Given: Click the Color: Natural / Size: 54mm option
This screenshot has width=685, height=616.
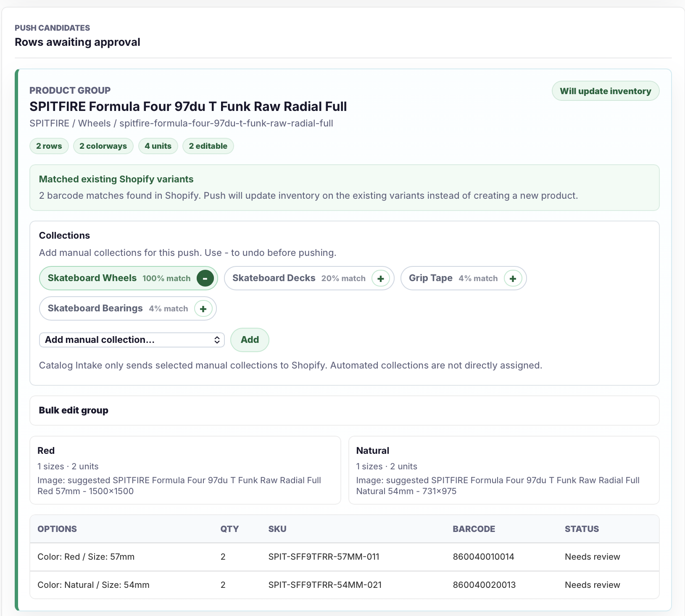Looking at the screenshot, I should (x=94, y=585).
